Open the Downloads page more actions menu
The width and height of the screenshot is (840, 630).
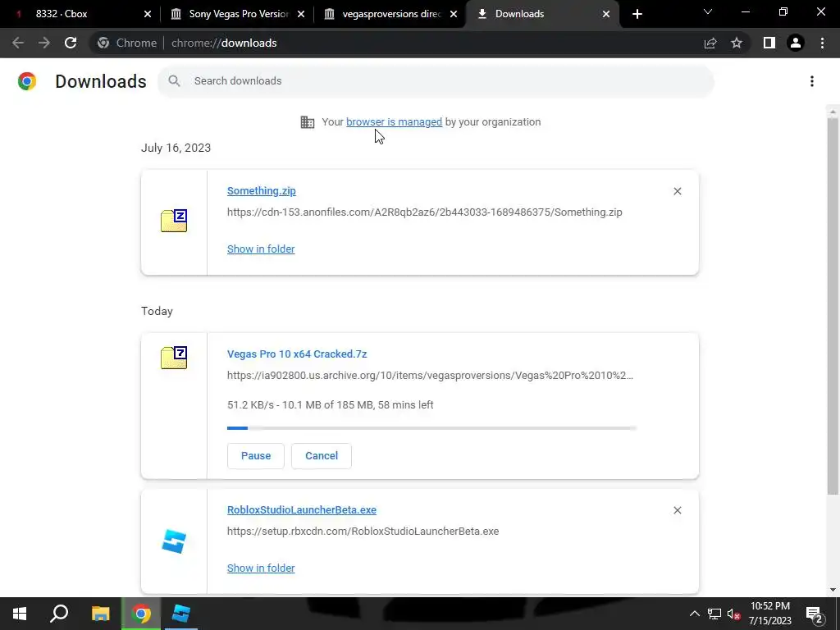click(812, 81)
